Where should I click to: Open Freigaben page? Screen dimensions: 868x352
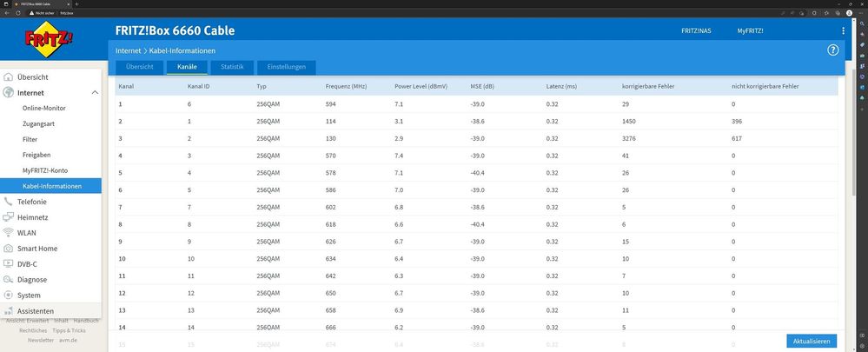click(36, 155)
